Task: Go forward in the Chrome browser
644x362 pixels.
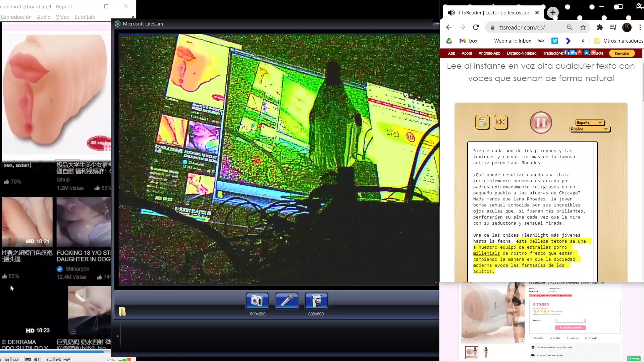Action: (x=462, y=27)
